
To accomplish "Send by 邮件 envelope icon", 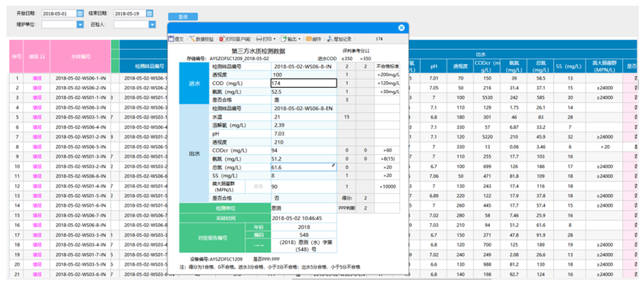I will [x=308, y=39].
